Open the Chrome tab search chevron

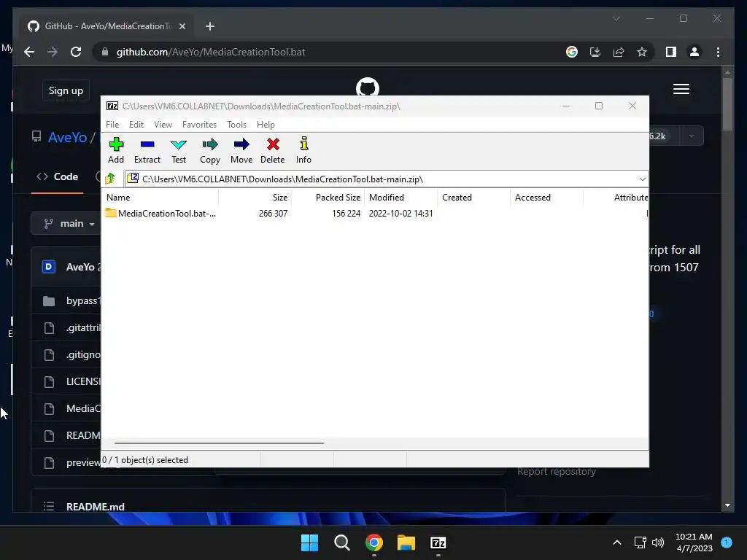[616, 18]
